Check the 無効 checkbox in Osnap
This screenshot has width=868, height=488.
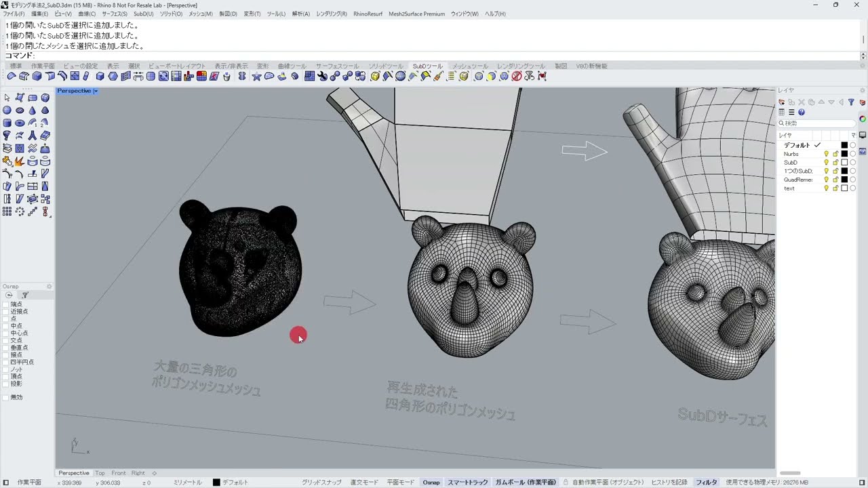[6, 397]
